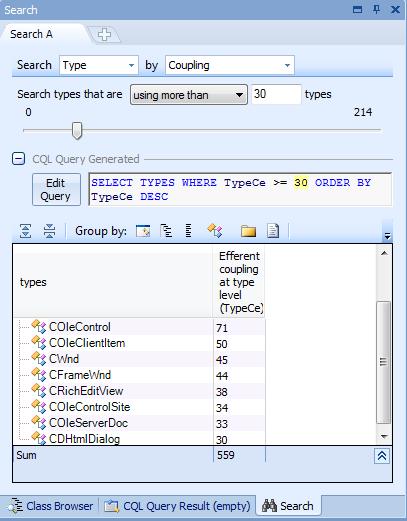Group results by type icon
This screenshot has height=521, width=407.
[x=215, y=231]
